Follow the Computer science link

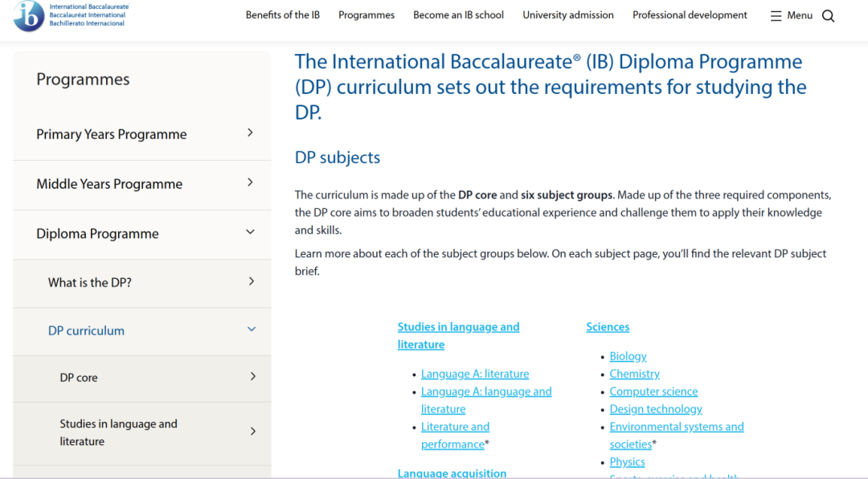coord(653,391)
